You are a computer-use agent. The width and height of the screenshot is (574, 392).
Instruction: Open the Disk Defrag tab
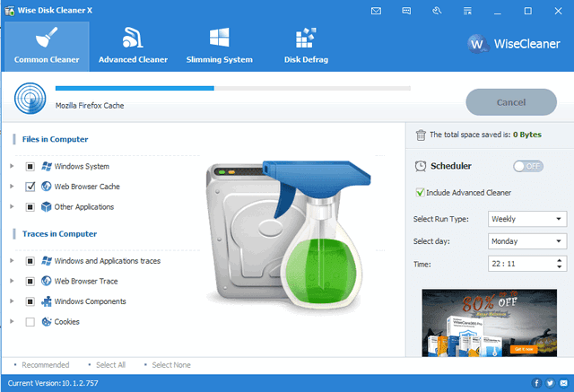pyautogui.click(x=306, y=45)
